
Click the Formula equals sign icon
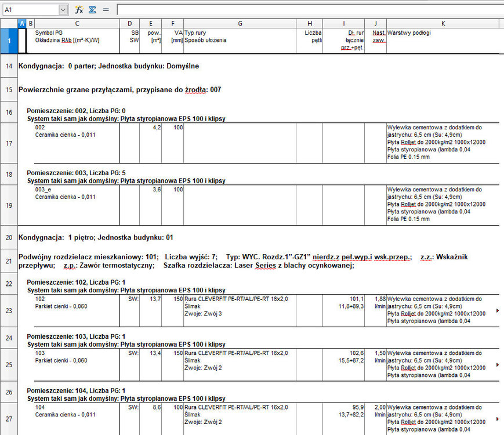[x=106, y=10]
